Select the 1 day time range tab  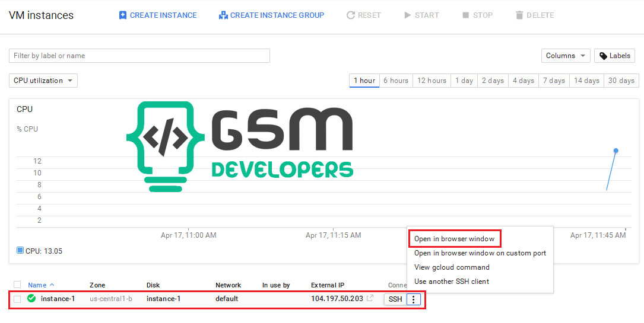464,81
